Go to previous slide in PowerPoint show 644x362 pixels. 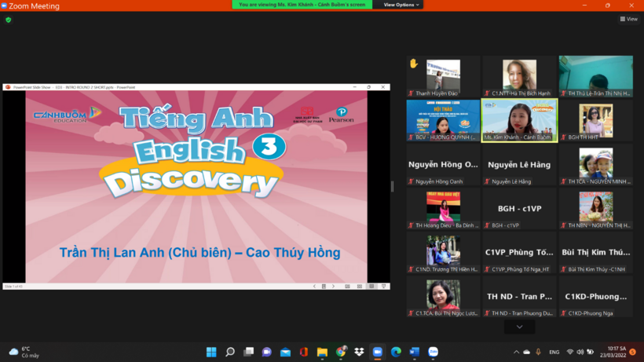click(x=314, y=287)
